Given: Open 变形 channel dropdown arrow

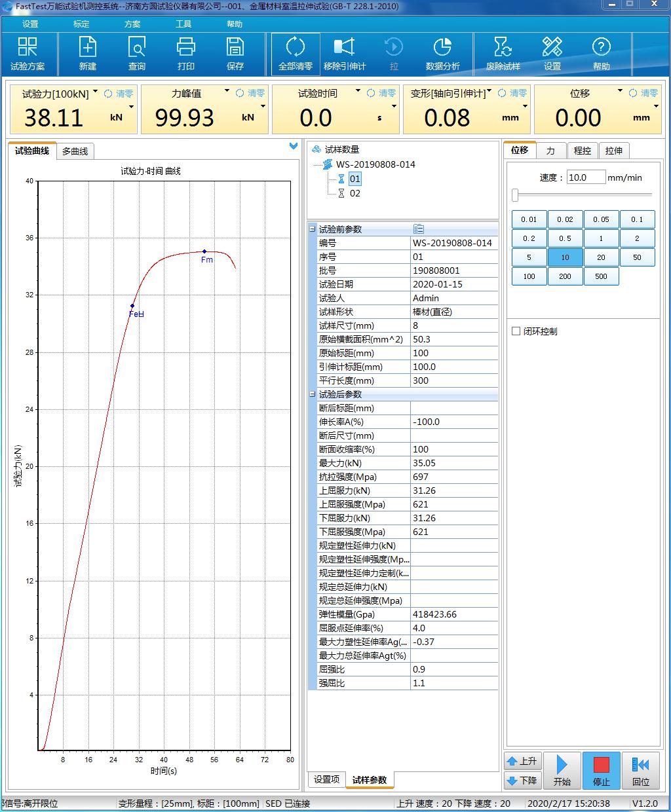Looking at the screenshot, I should 489,92.
